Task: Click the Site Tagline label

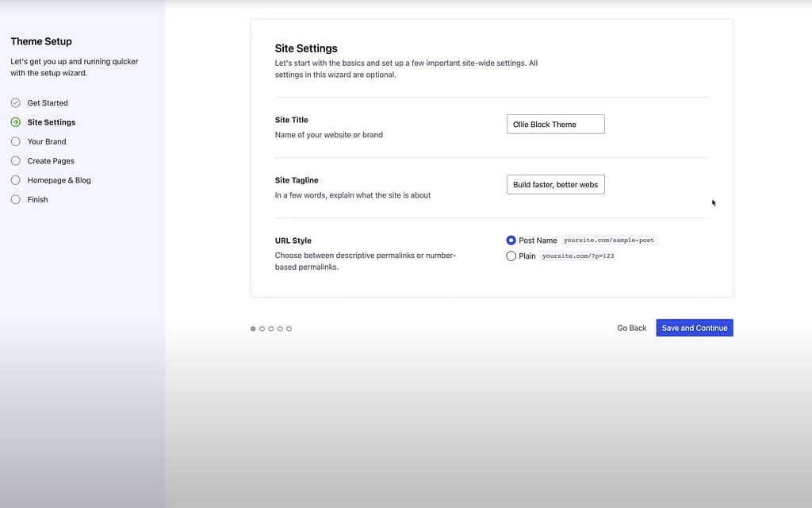Action: click(297, 180)
